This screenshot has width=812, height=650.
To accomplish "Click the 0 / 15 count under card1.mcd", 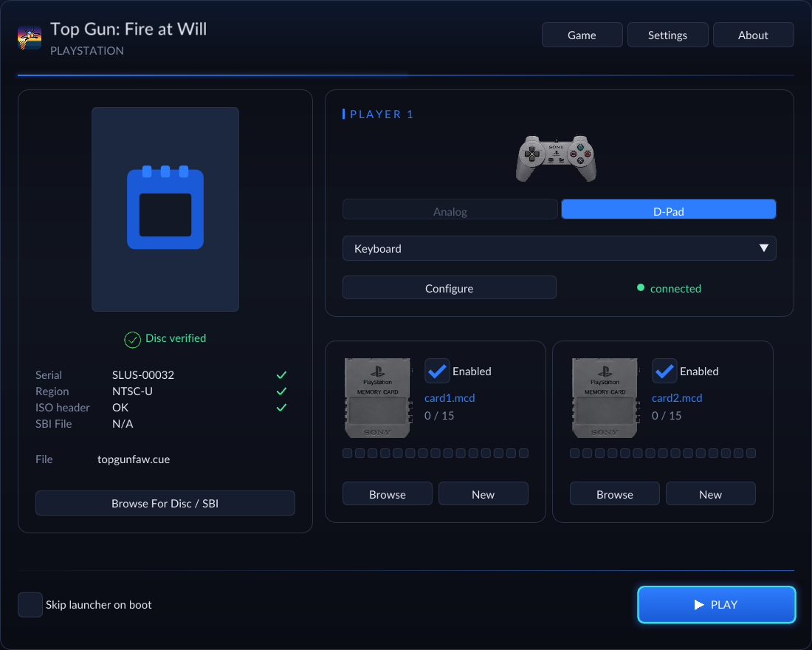I will pos(439,416).
